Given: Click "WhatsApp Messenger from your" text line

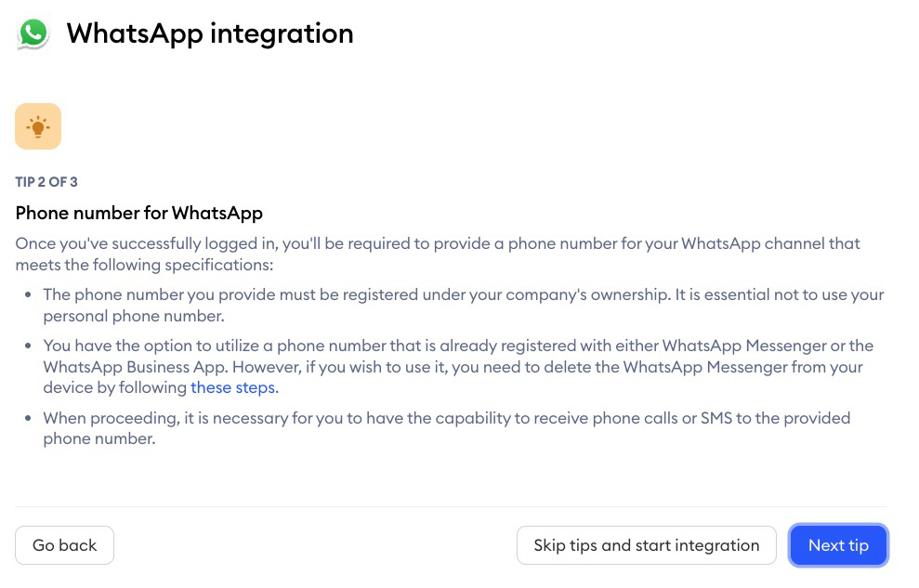Looking at the screenshot, I should click(x=742, y=367).
